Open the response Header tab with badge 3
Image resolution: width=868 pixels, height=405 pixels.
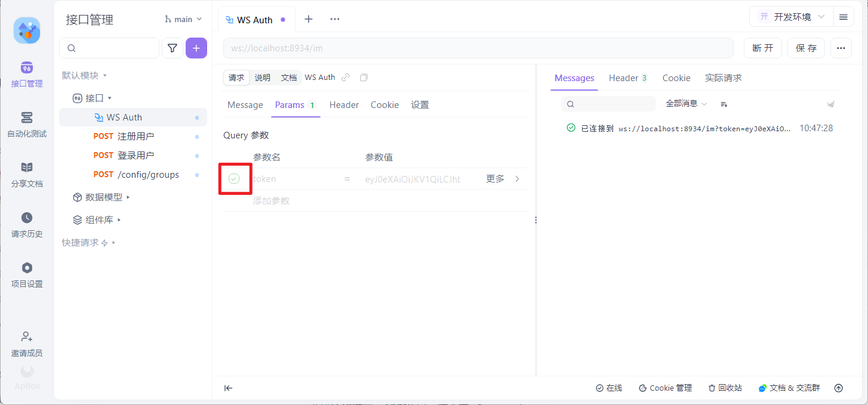tap(629, 78)
